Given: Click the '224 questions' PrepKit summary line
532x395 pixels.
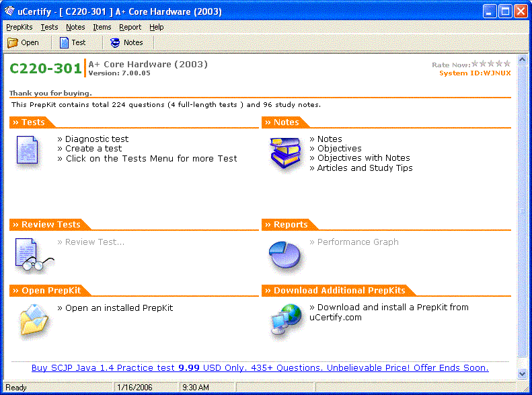Looking at the screenshot, I should coord(166,104).
